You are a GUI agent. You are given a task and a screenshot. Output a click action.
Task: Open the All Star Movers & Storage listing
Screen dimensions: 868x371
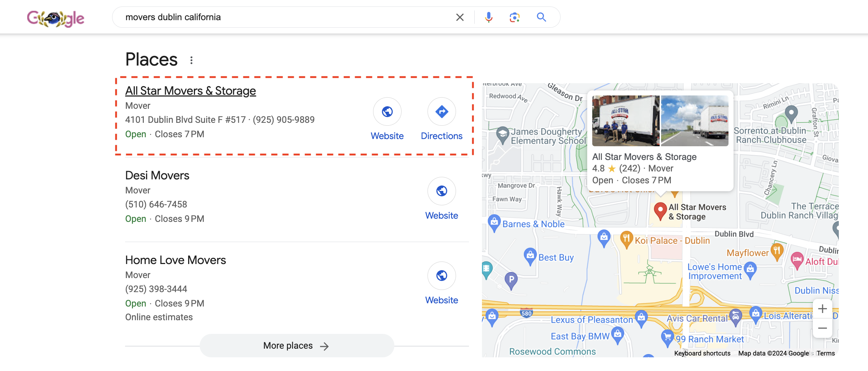click(190, 91)
